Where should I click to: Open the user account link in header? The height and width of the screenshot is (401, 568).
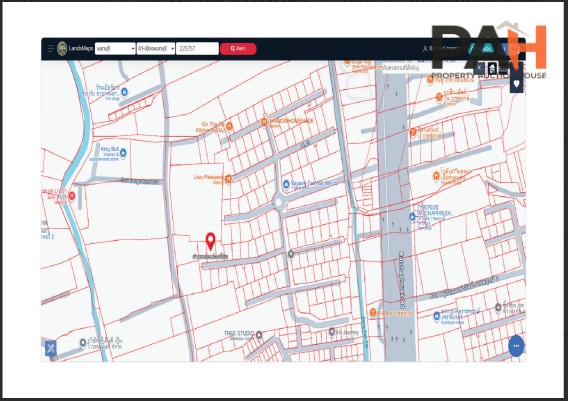(440, 48)
